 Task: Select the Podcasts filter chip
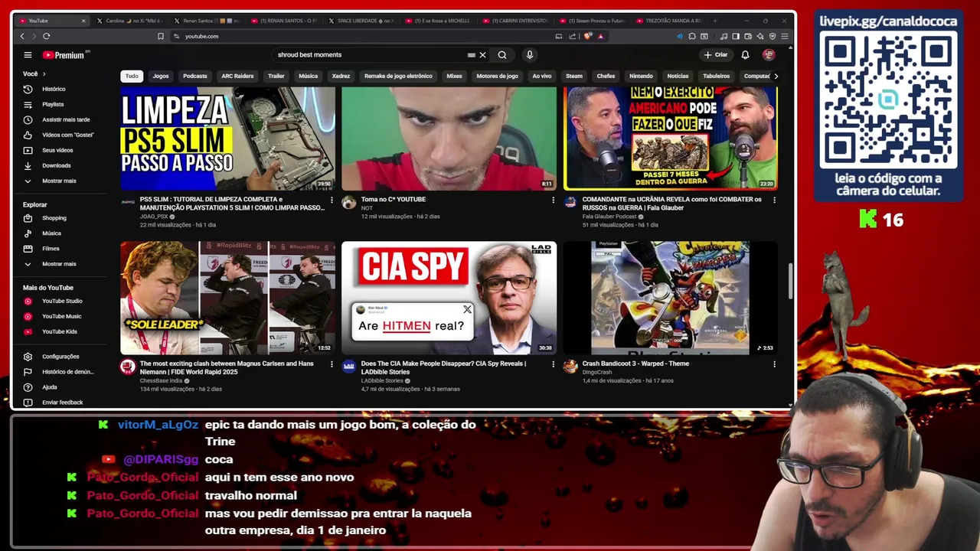pos(195,77)
